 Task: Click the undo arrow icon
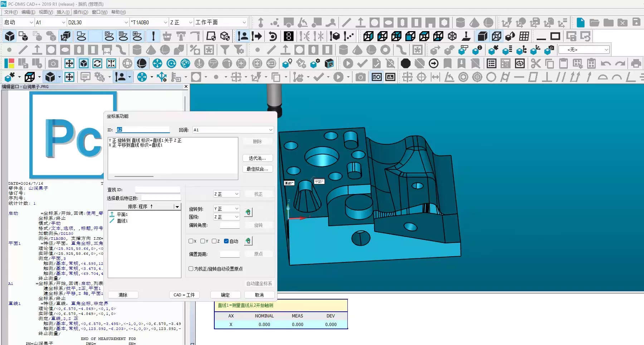606,64
